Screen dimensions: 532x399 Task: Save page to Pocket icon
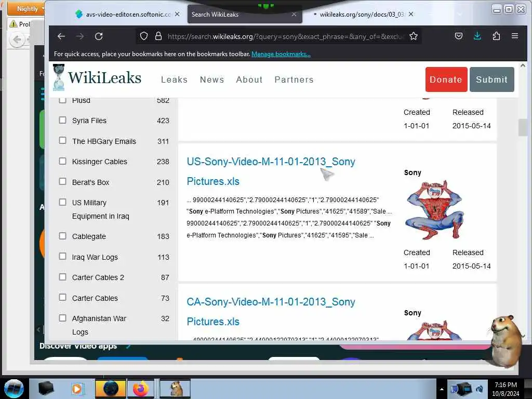point(459,36)
